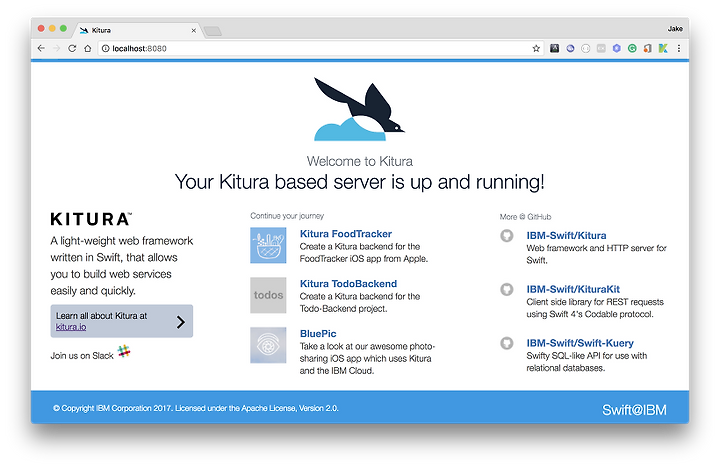Screen dimensions: 720x468
Task: Open the green Grammarly extension icon
Action: (632, 48)
